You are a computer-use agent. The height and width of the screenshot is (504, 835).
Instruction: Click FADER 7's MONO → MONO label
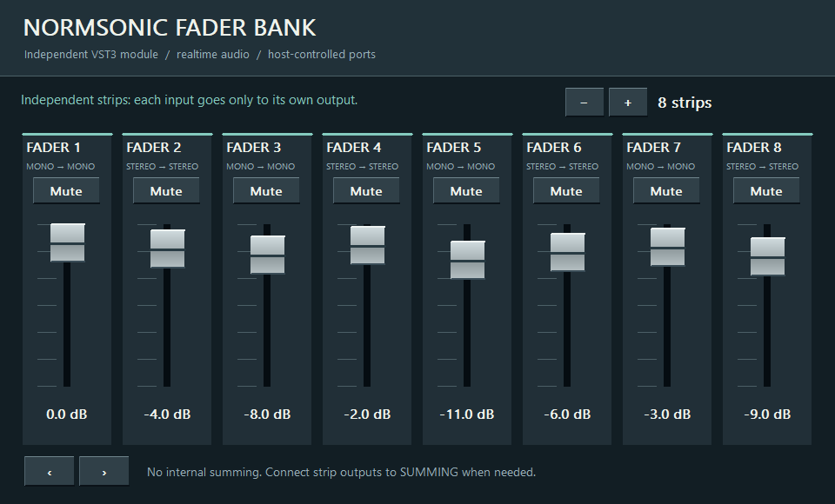click(x=661, y=167)
